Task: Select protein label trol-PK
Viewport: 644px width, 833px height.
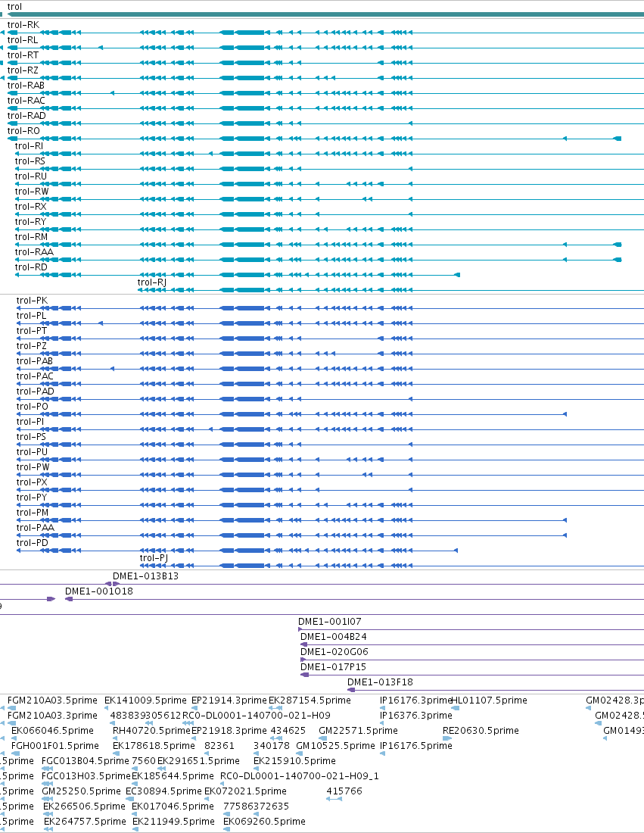Action: tap(32, 301)
